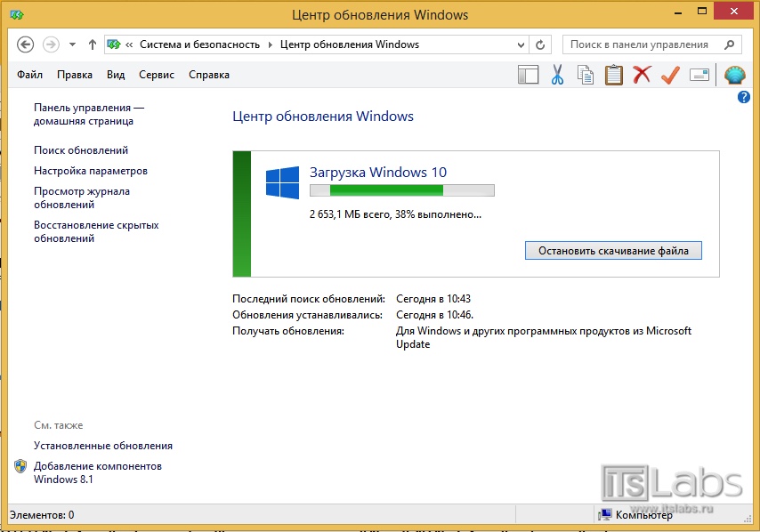Open the Сервис menu
The image size is (760, 532).
(x=157, y=75)
